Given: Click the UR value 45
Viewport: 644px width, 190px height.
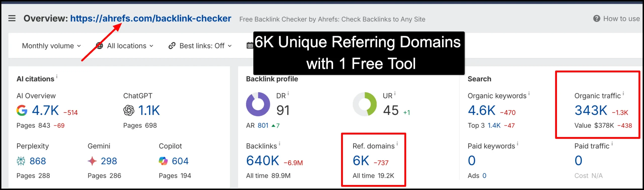Looking at the screenshot, I should point(391,110).
